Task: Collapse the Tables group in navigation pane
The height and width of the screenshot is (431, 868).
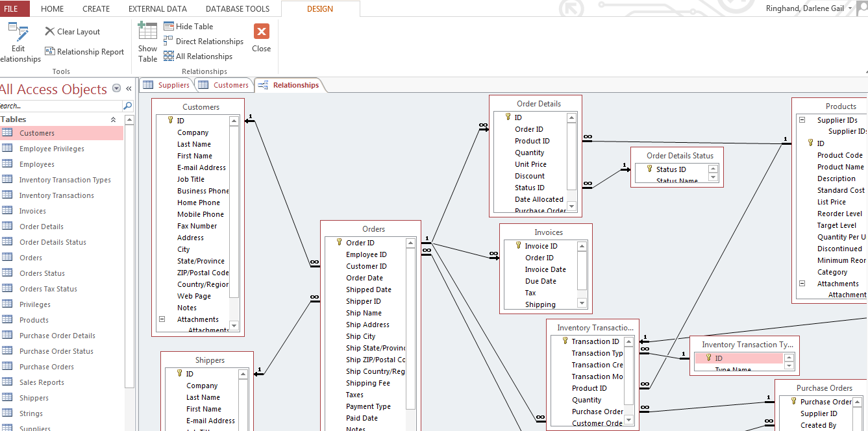Action: [113, 119]
